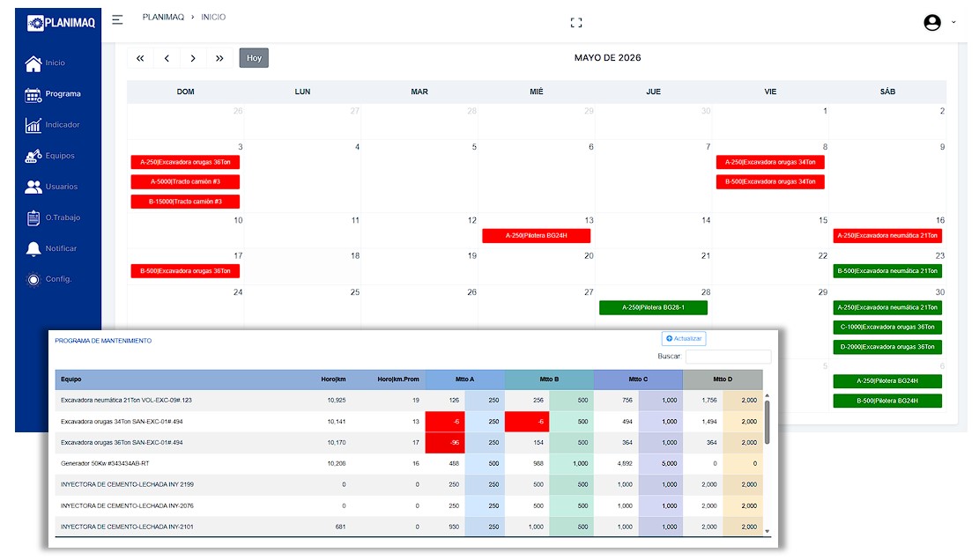Image resolution: width=979 pixels, height=560 pixels.
Task: Click the Hoy button
Action: pos(254,58)
